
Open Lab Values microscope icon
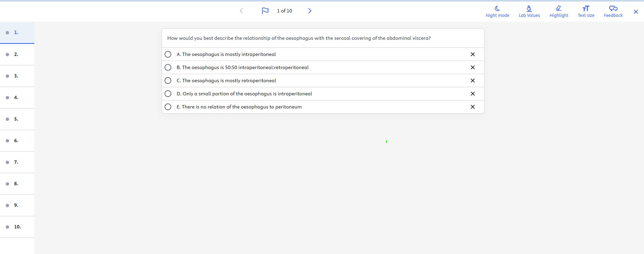click(529, 9)
